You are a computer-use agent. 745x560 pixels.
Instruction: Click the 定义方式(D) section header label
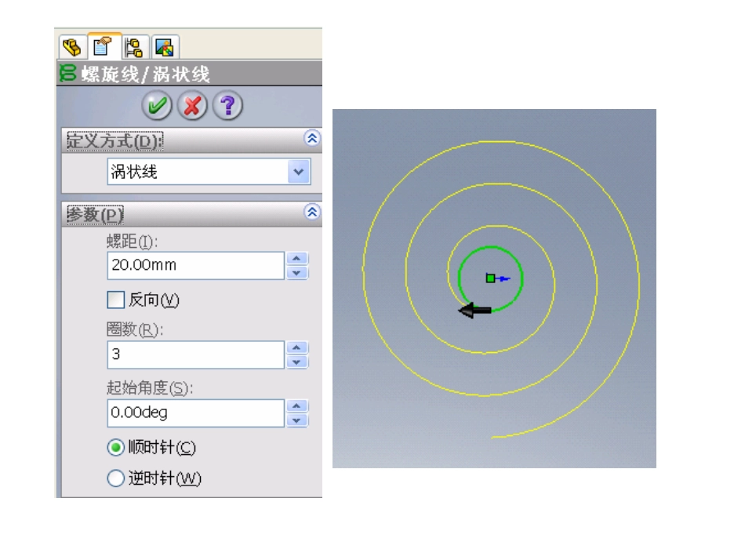pyautogui.click(x=114, y=140)
